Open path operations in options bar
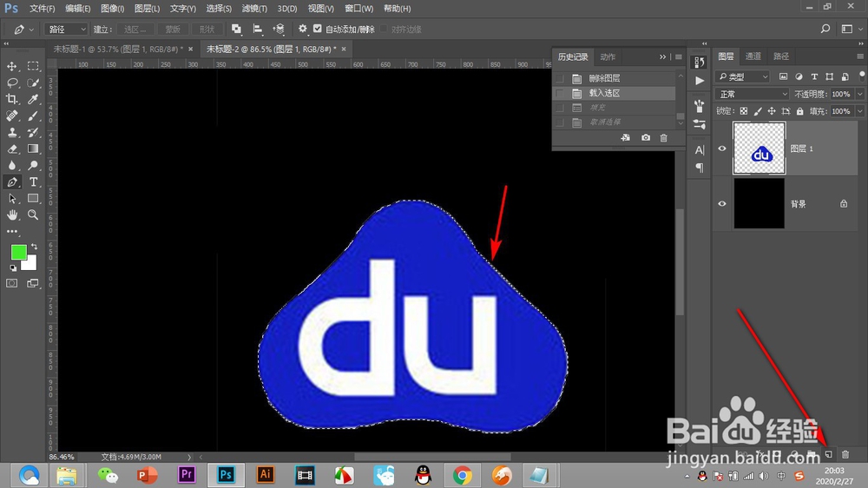The height and width of the screenshot is (488, 868). click(x=236, y=29)
